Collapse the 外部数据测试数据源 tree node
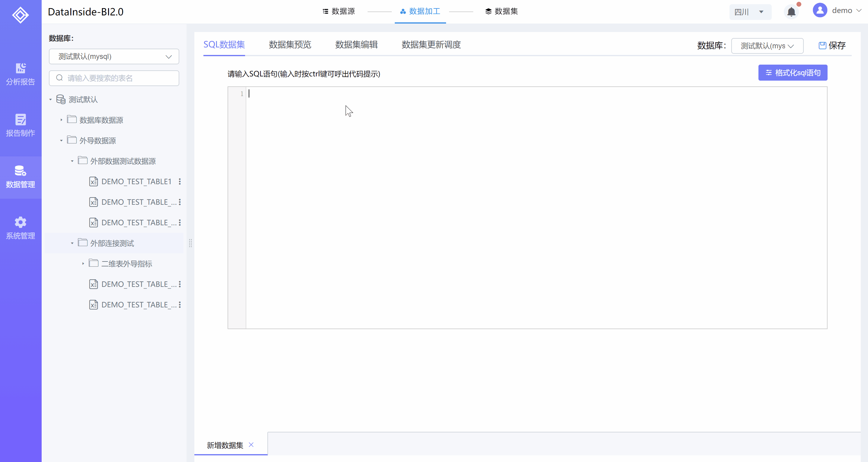Image resolution: width=868 pixels, height=462 pixels. pyautogui.click(x=72, y=161)
